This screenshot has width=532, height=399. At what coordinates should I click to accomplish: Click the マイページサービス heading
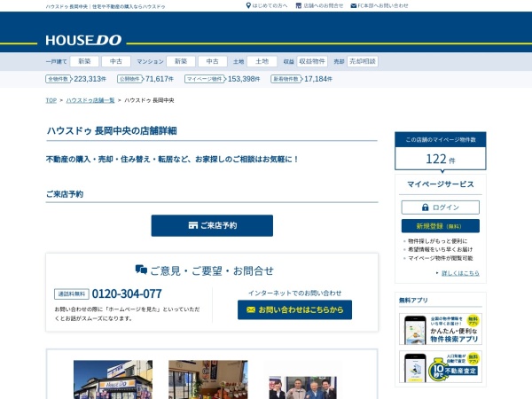[x=441, y=184]
